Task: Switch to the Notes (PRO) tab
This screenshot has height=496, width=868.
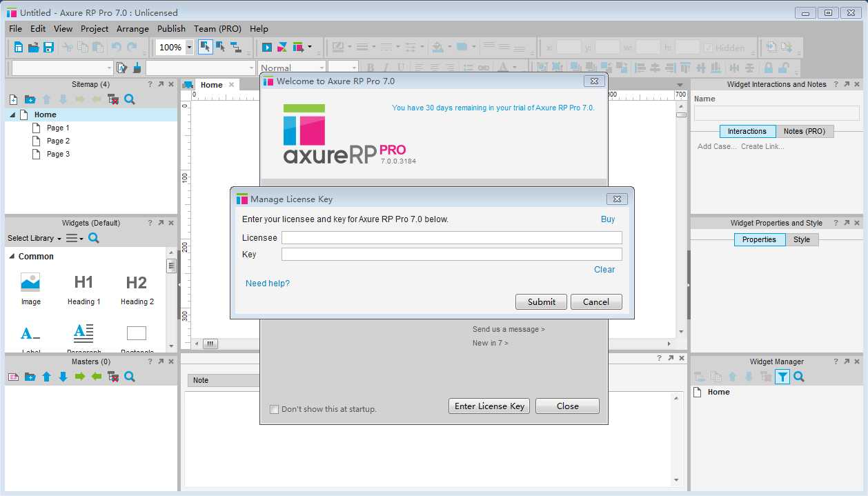Action: [805, 131]
